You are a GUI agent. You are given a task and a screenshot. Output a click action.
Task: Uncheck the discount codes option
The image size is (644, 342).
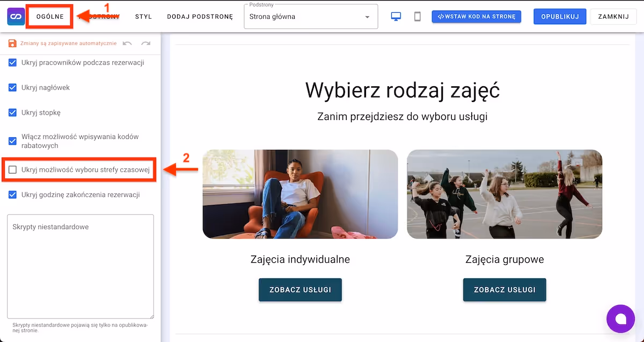tap(12, 141)
